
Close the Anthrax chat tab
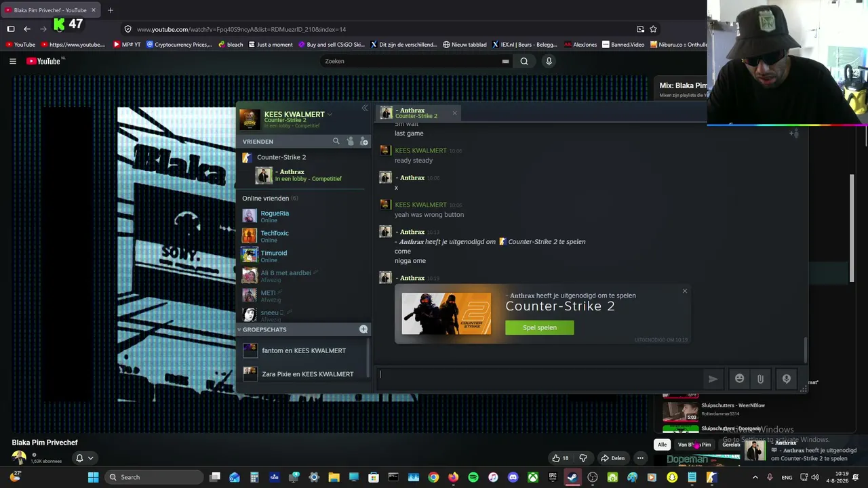coord(454,113)
